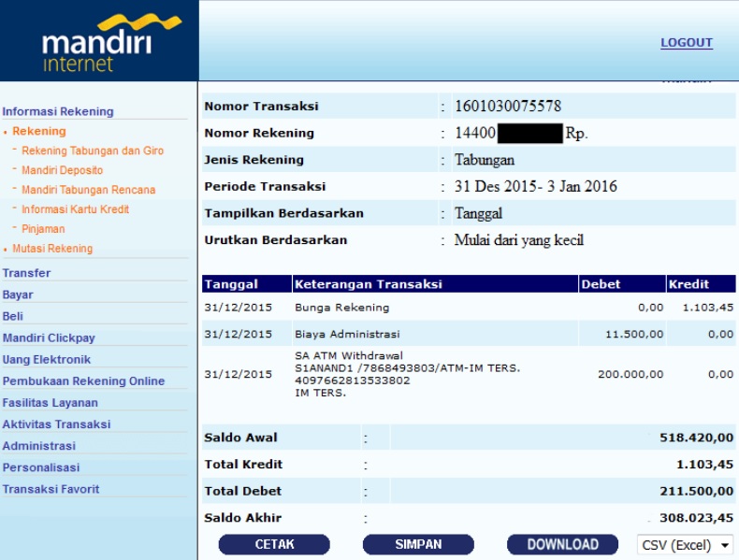Open Transaksi Favorit menu
The width and height of the screenshot is (739, 560).
(51, 489)
